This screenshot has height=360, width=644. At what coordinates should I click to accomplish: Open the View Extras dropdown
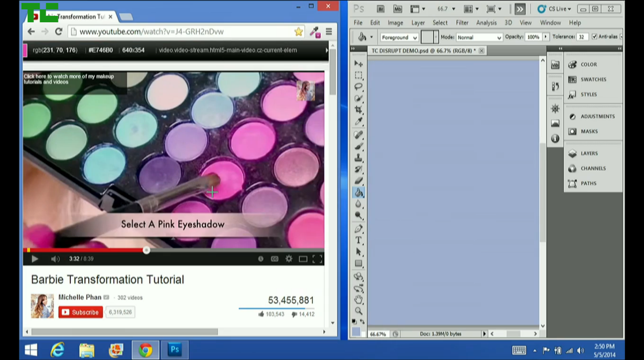click(x=418, y=9)
